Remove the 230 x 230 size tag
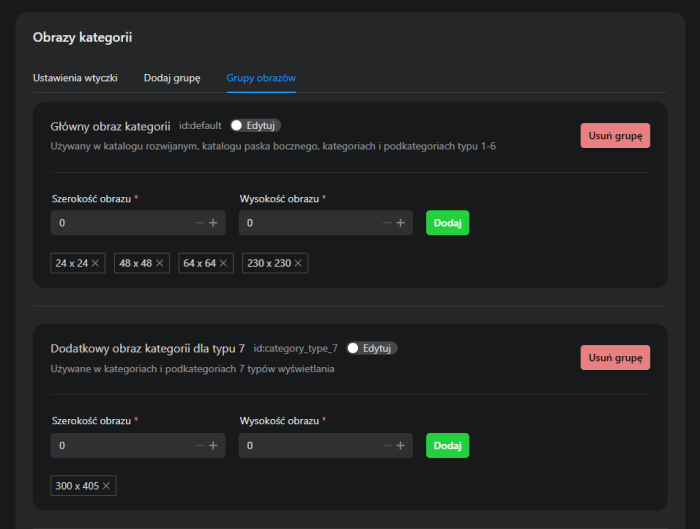The image size is (700, 529). coord(298,264)
